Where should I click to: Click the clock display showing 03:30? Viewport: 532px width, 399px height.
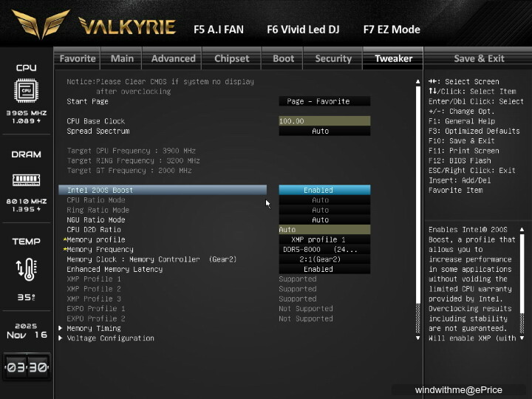27,367
